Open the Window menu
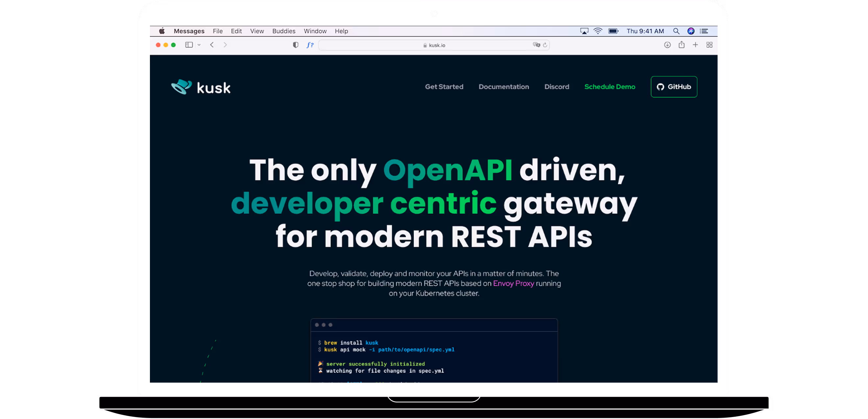The image size is (868, 419). [315, 31]
